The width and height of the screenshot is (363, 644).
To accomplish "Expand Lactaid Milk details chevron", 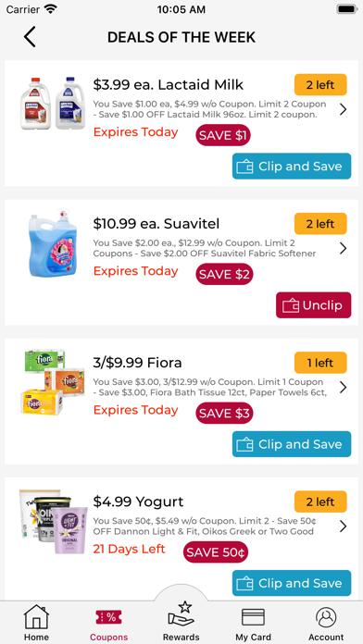I will [344, 109].
